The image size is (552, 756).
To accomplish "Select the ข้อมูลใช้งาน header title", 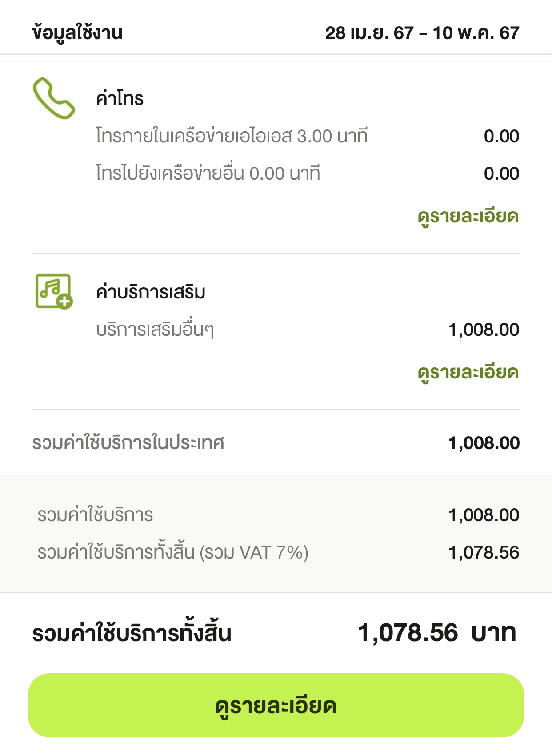I will (x=77, y=33).
